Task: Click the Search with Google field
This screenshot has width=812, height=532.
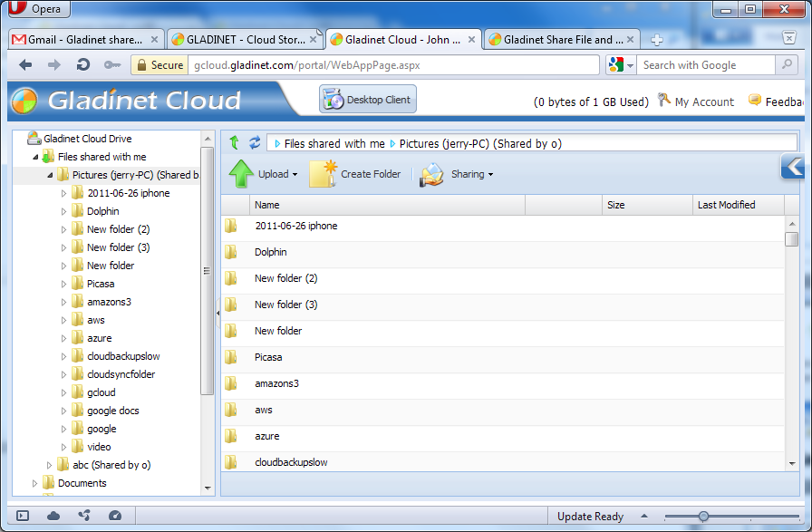Action: (x=705, y=65)
